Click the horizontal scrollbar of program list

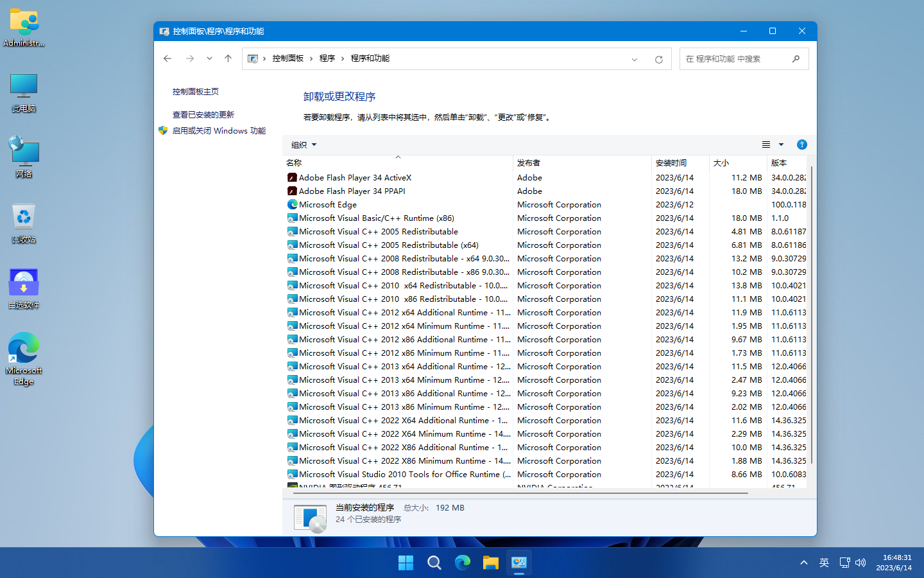[520, 493]
